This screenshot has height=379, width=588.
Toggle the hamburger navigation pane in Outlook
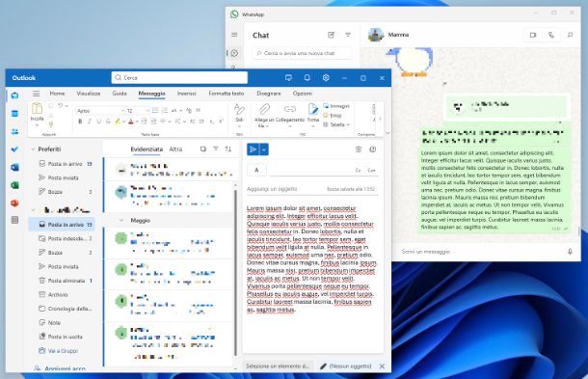[x=36, y=94]
